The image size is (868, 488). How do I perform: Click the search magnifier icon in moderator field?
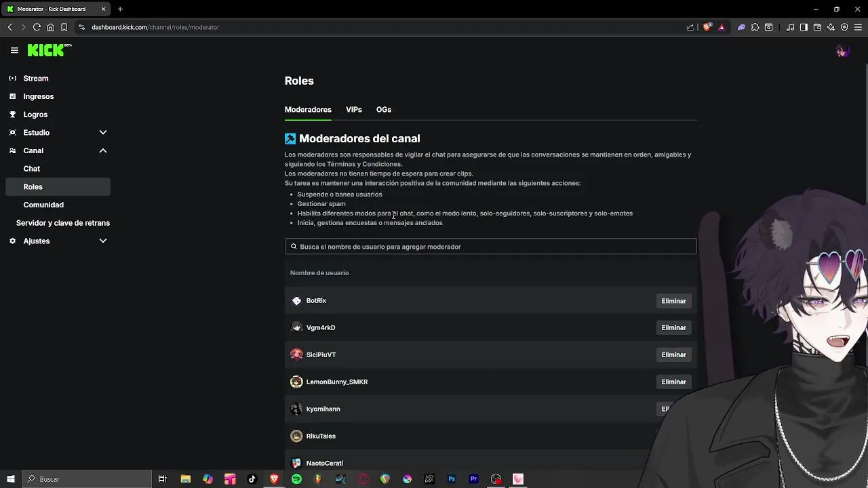[x=294, y=247]
